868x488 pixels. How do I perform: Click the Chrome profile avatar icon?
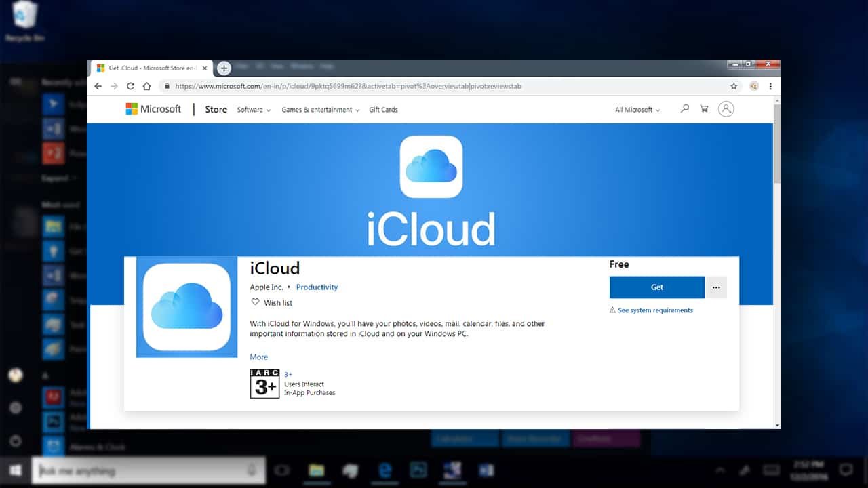coord(754,86)
